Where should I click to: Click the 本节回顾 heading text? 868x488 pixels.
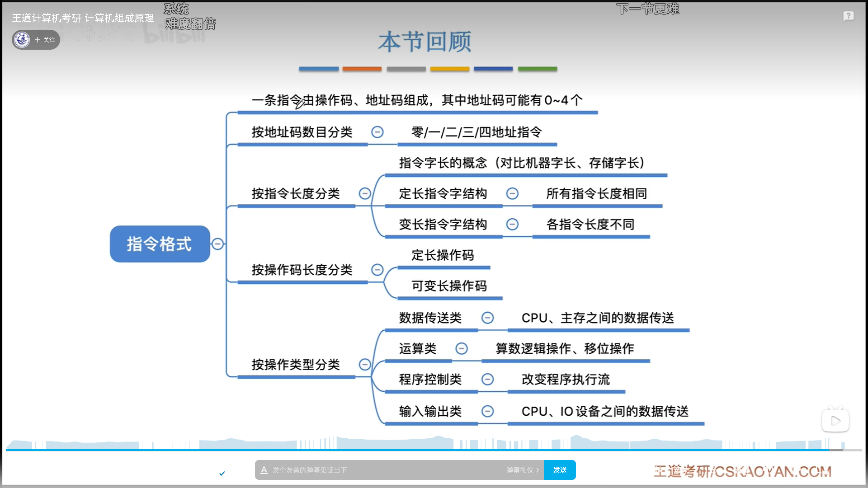coord(425,42)
